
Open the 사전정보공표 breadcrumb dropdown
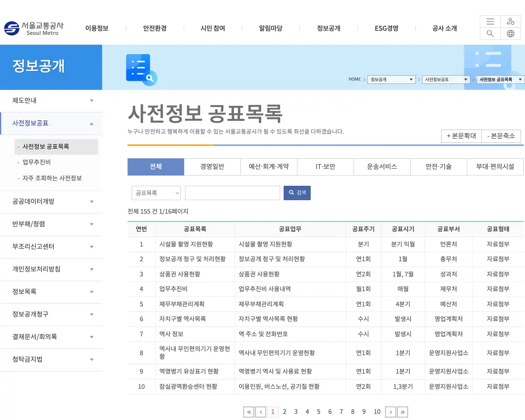[x=446, y=80]
